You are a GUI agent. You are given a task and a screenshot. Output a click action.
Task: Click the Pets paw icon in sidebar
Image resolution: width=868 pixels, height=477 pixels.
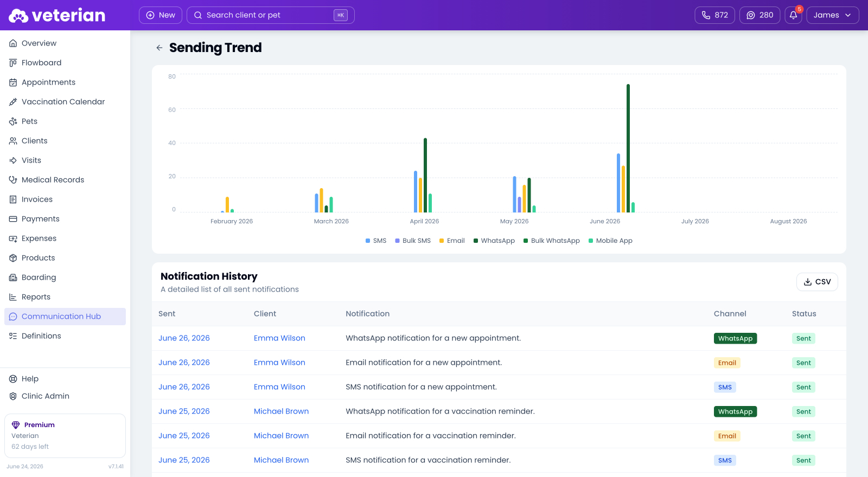pos(13,121)
